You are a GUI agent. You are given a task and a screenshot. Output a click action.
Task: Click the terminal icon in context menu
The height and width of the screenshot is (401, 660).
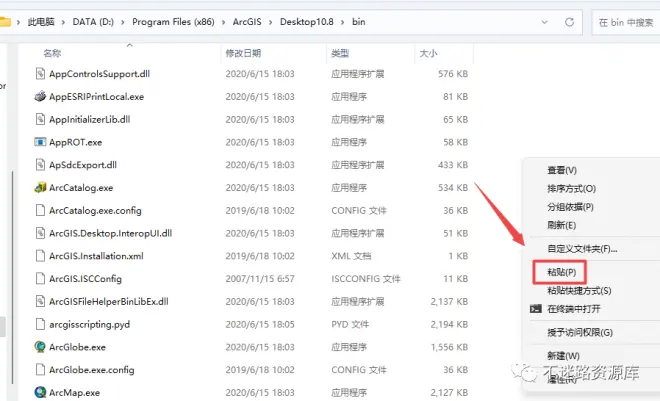point(535,309)
